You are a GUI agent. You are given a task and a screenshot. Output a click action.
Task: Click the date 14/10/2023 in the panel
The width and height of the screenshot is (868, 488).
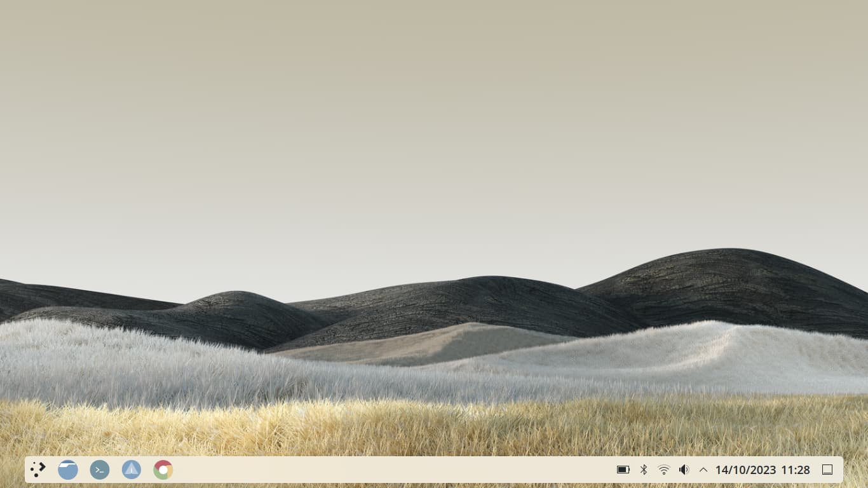tap(745, 470)
